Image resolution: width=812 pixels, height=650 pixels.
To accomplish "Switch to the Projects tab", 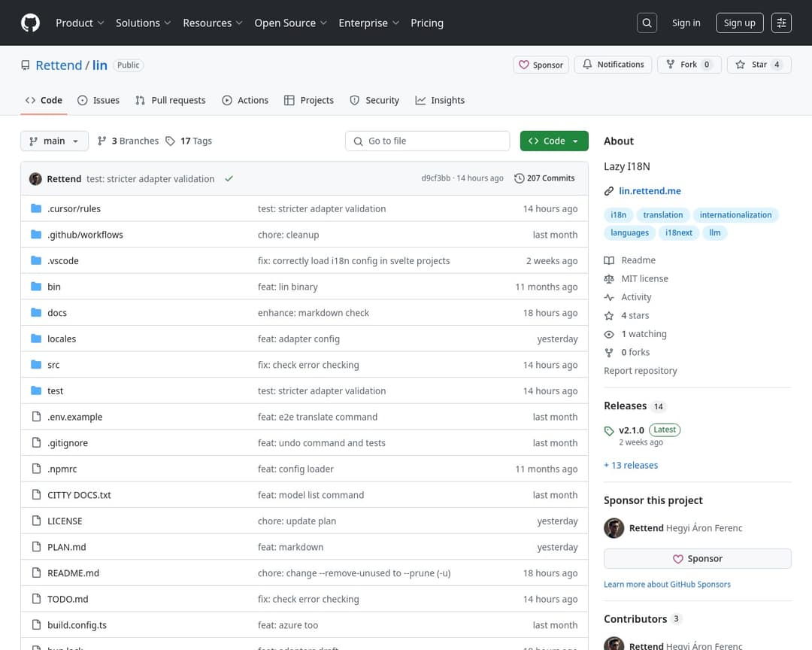I will pyautogui.click(x=309, y=101).
